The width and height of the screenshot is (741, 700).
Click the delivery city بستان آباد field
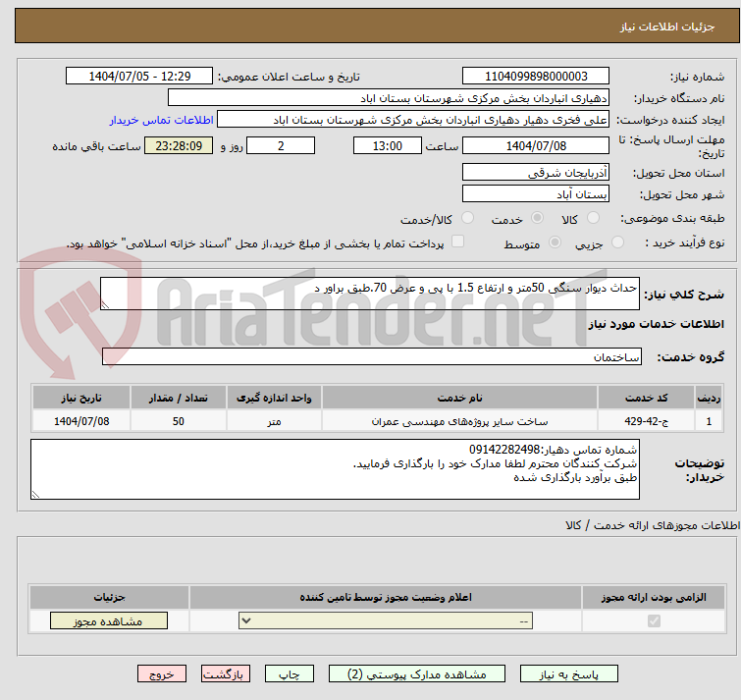[536, 193]
